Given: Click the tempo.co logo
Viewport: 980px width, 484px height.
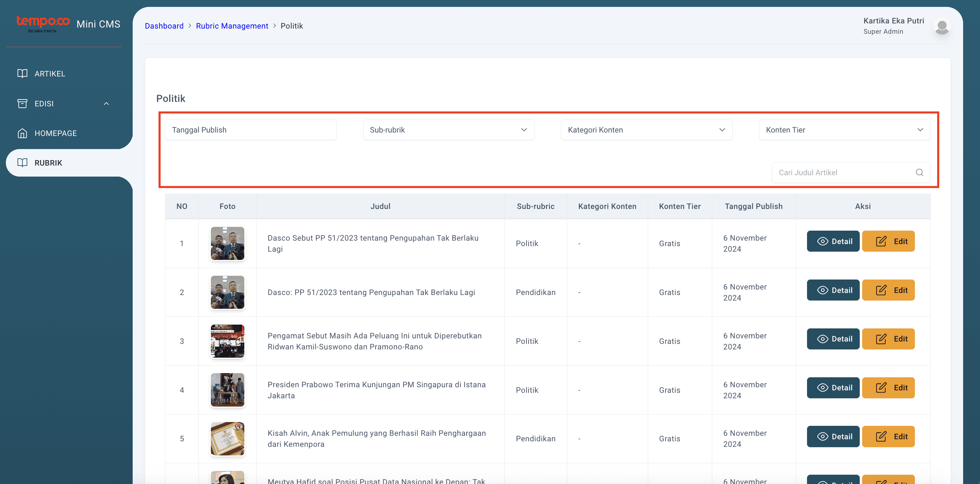Looking at the screenshot, I should click(43, 24).
